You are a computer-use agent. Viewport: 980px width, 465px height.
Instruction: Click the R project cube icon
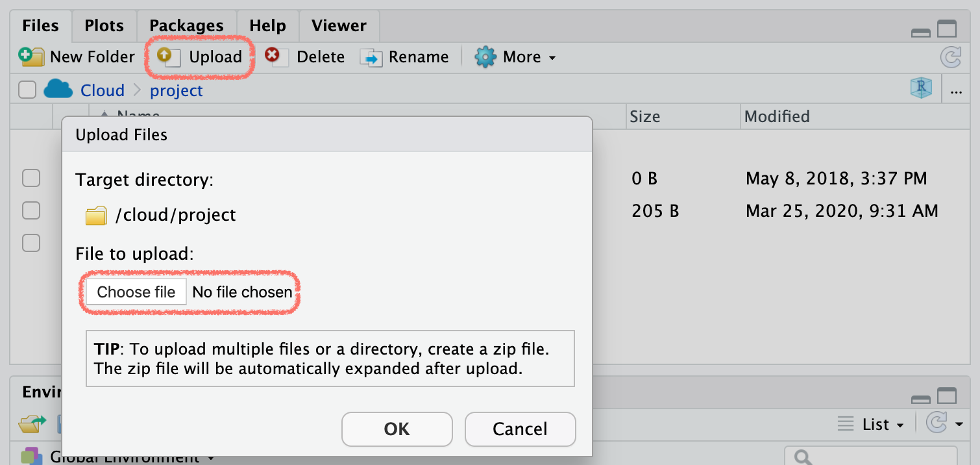tap(921, 90)
